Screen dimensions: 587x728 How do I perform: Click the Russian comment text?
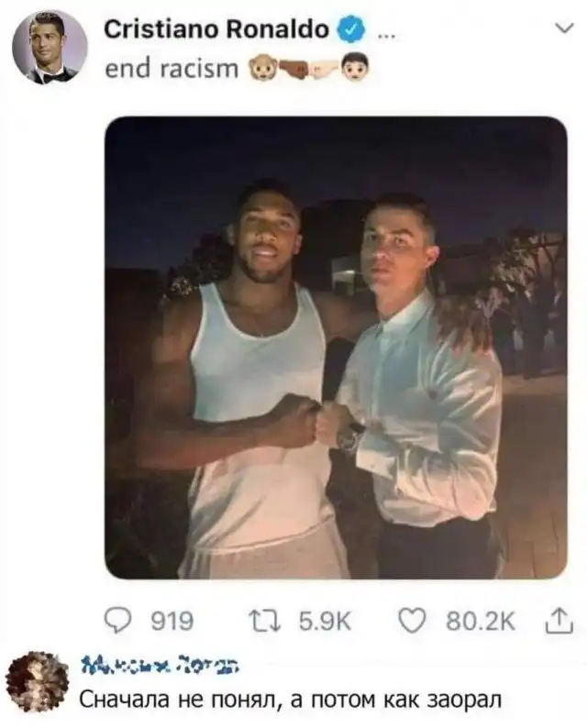[x=291, y=700]
